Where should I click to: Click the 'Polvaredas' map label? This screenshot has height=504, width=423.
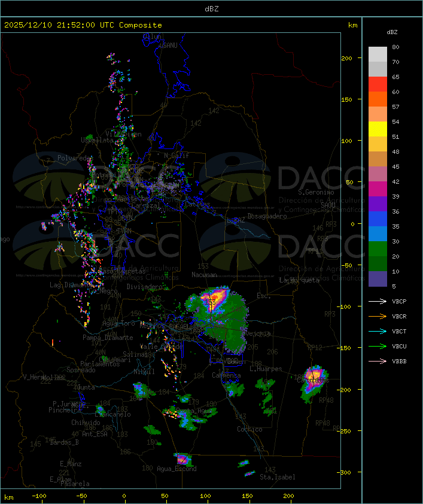click(x=75, y=158)
